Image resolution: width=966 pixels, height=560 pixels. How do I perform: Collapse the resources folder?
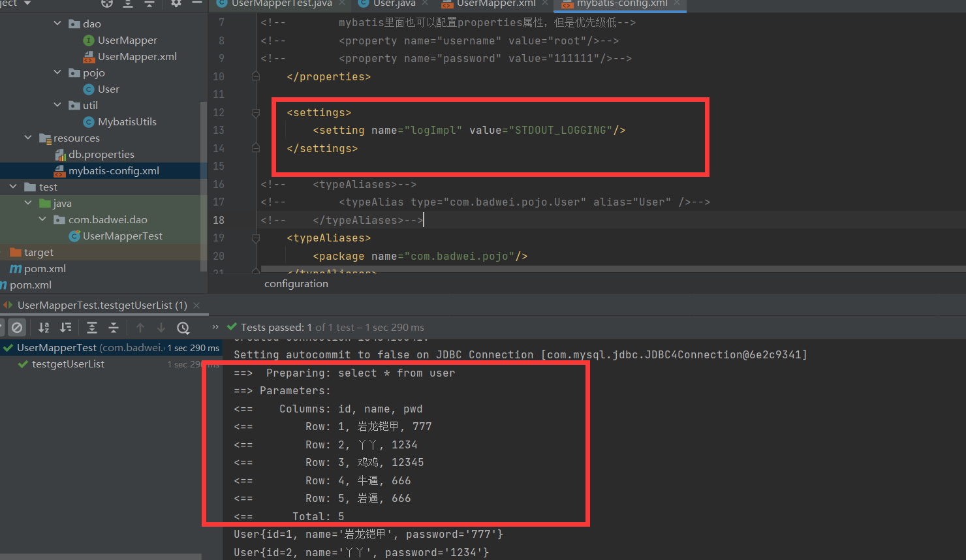[28, 138]
